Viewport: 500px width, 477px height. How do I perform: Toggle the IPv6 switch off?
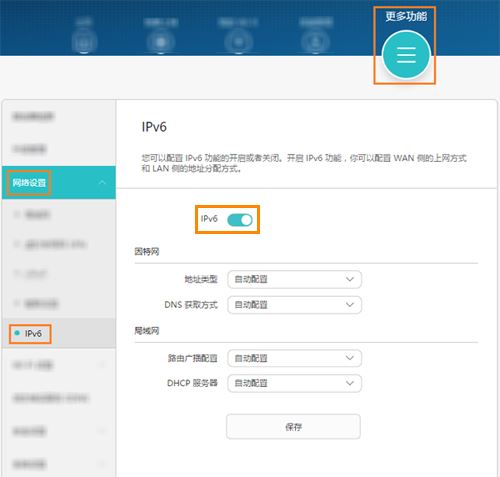[240, 220]
